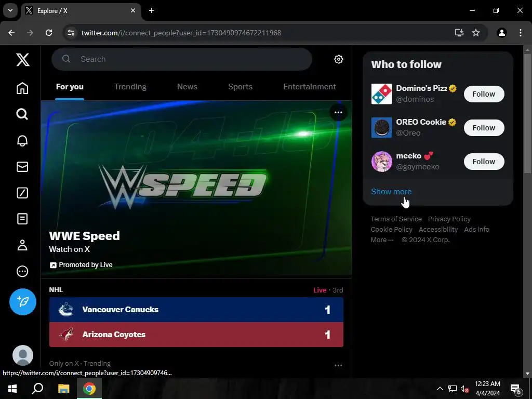Click browser back arrow
The width and height of the screenshot is (532, 399).
(11, 33)
